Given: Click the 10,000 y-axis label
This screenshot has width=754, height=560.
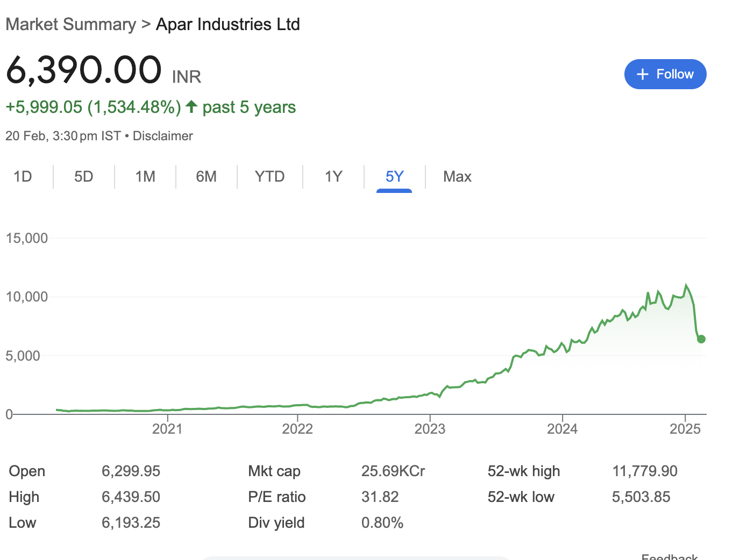Looking at the screenshot, I should [27, 297].
